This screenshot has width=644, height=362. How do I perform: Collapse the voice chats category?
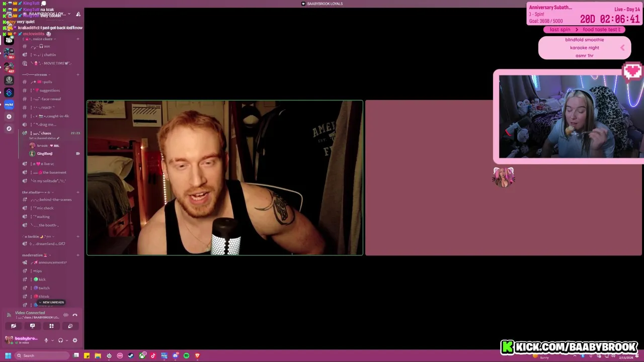38,39
